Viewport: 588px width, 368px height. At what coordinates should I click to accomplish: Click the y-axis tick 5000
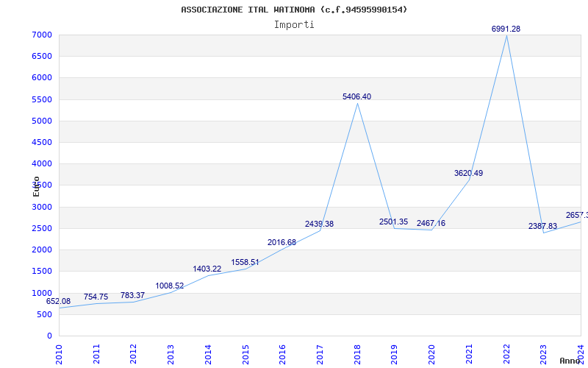point(43,121)
